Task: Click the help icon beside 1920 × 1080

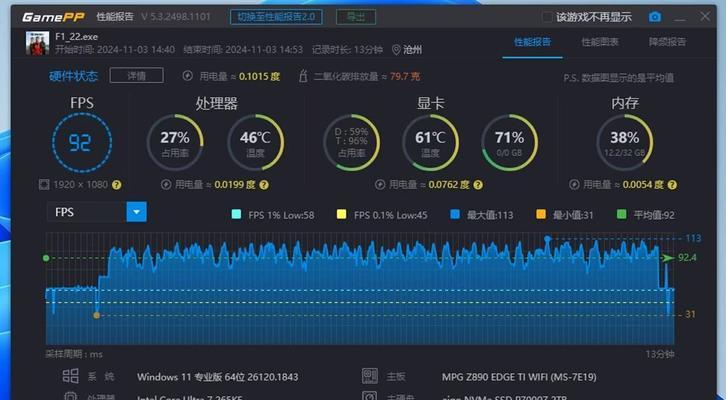Action: point(117,185)
